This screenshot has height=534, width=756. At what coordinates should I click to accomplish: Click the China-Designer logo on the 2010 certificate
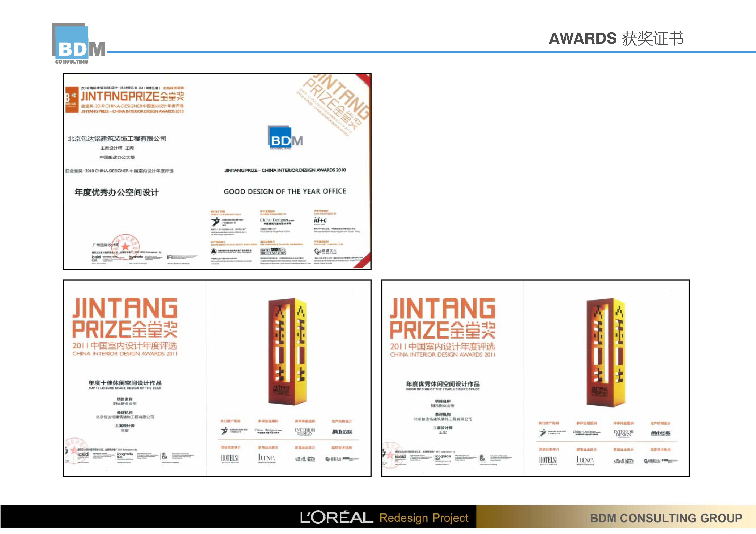tap(277, 220)
